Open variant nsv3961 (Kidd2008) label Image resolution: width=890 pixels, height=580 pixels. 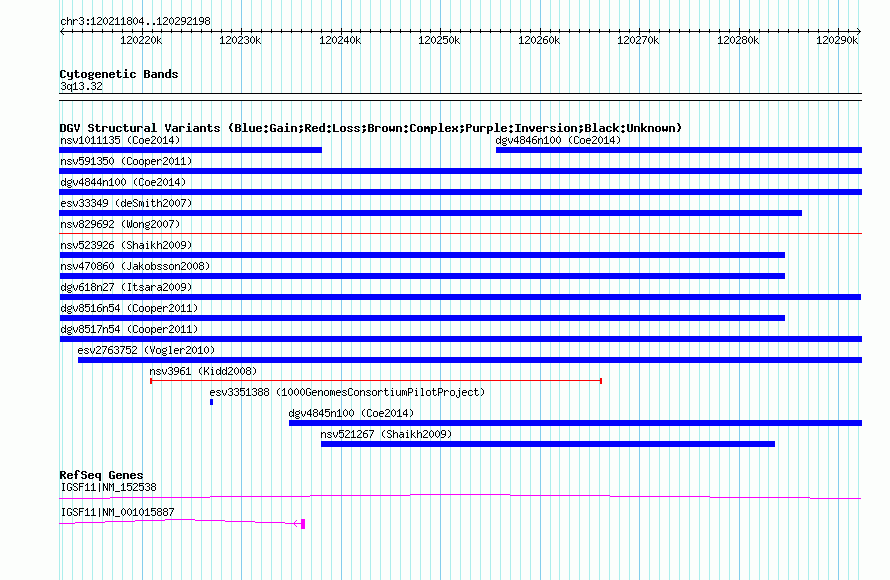point(203,371)
